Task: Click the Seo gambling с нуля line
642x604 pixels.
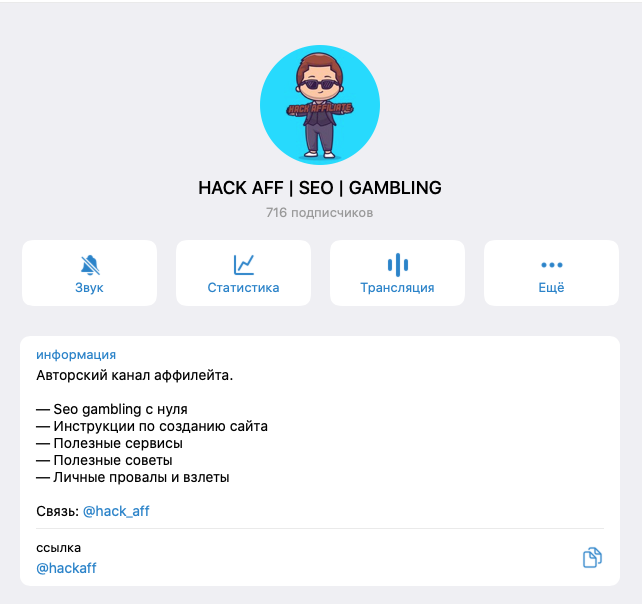Action: click(x=112, y=409)
